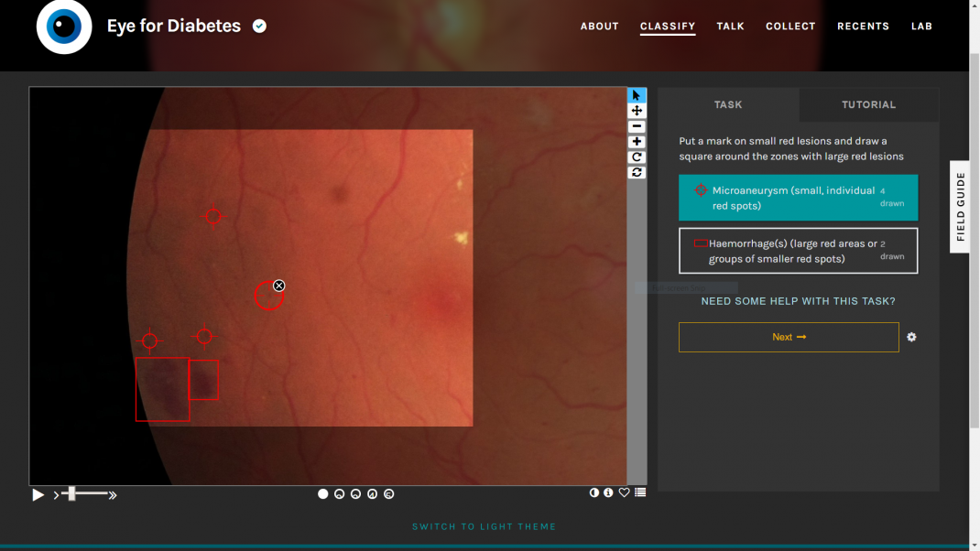The image size is (980, 551).
Task: Click the page vertical scrollbar
Action: pyautogui.click(x=975, y=241)
